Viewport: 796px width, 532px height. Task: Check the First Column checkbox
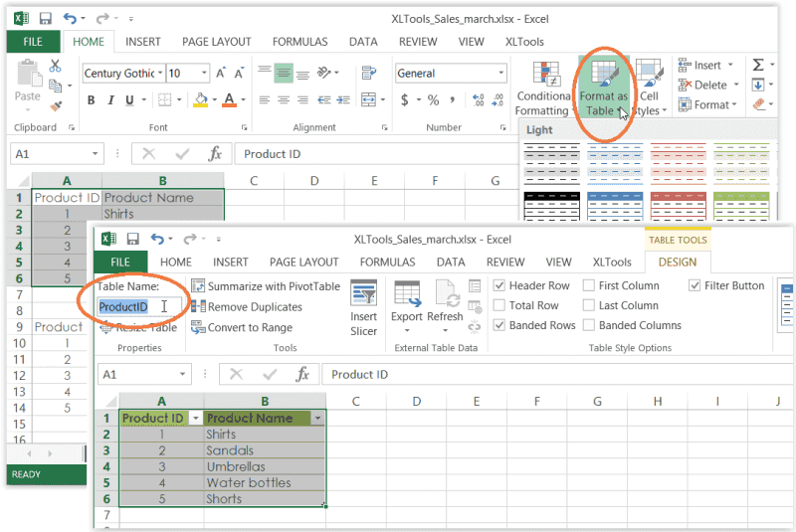point(589,285)
